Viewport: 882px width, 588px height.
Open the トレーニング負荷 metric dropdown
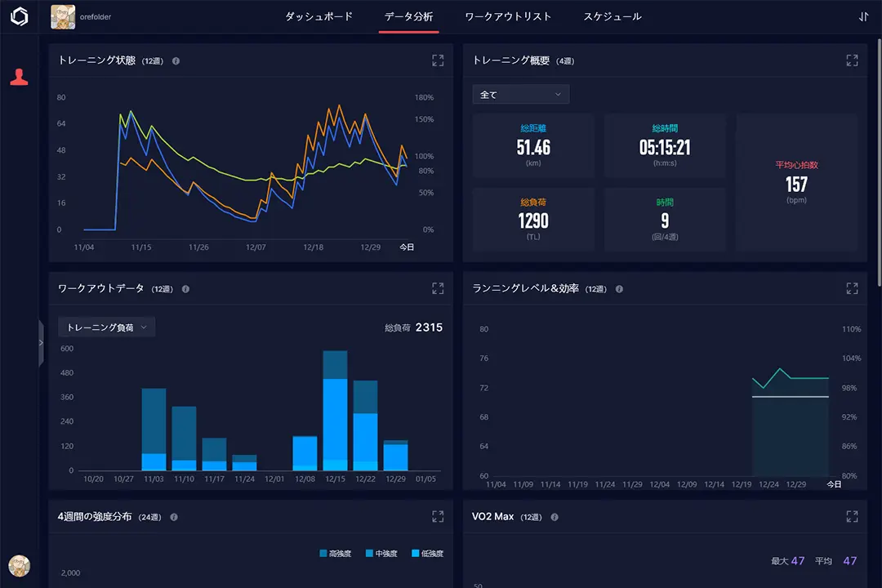tap(106, 327)
